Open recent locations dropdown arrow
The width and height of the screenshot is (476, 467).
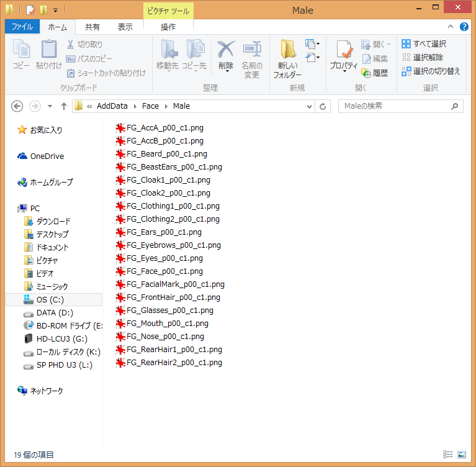tap(50, 106)
